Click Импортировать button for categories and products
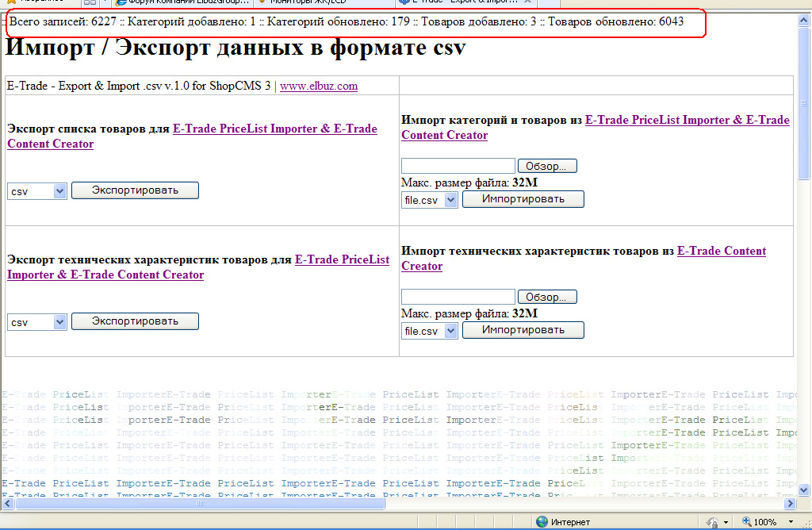812x530 pixels. (x=523, y=199)
